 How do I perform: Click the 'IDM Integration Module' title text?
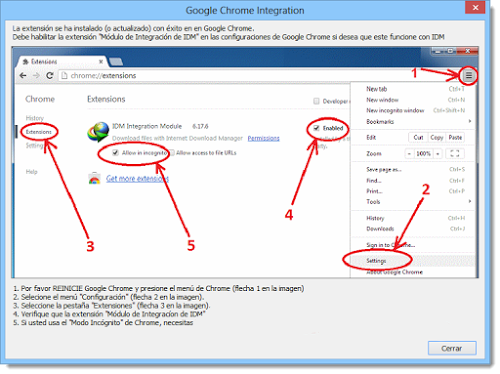coord(147,126)
